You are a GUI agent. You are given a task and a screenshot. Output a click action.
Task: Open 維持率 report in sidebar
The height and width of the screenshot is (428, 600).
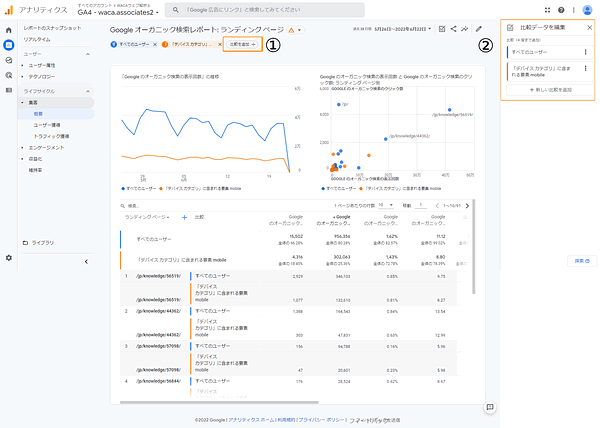pos(35,170)
